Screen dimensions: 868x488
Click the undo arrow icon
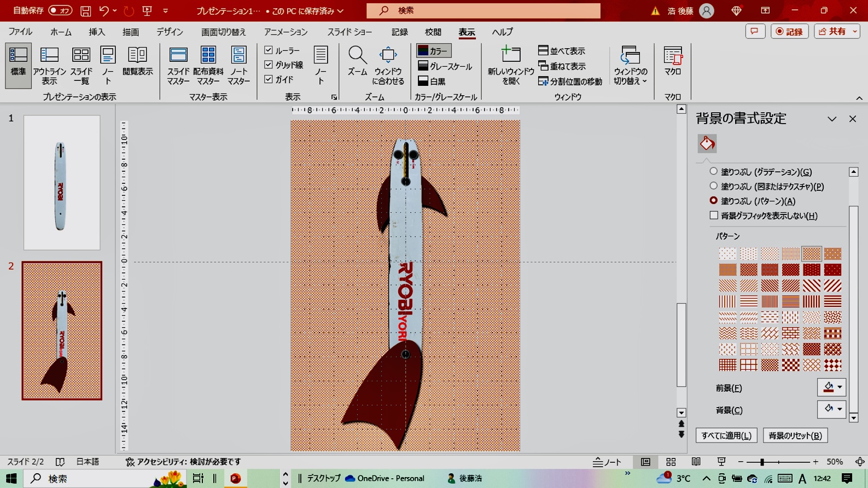coord(104,10)
